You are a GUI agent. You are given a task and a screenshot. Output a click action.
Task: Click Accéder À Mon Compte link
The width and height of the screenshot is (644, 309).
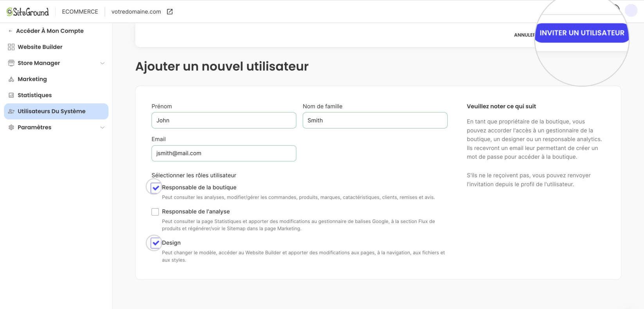[x=50, y=31]
